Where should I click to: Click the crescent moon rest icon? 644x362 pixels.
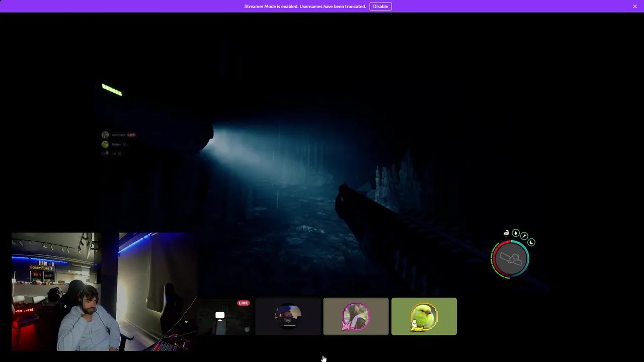[x=531, y=242]
